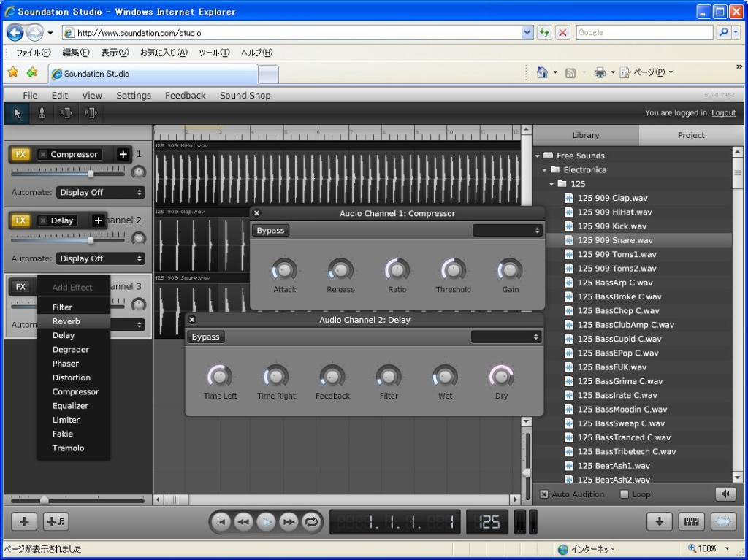Toggle the FX button on the Delay channel
The width and height of the screenshot is (748, 560).
click(x=20, y=220)
